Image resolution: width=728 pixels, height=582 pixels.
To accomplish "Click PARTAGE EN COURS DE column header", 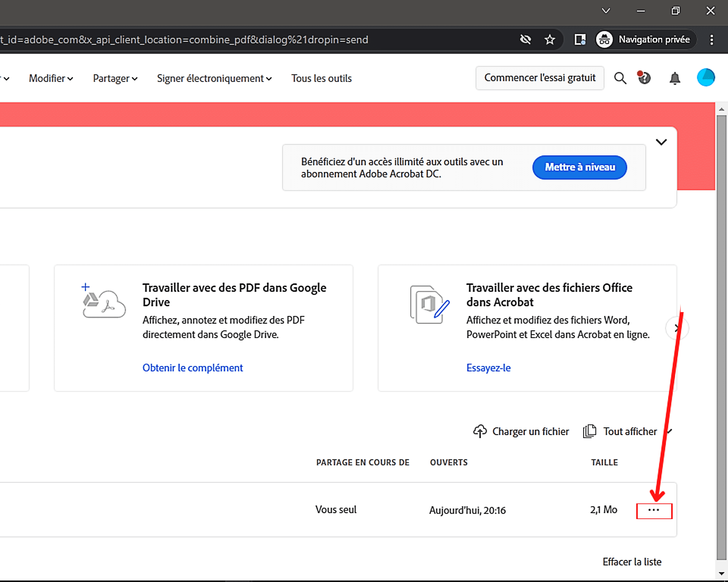I will point(363,462).
